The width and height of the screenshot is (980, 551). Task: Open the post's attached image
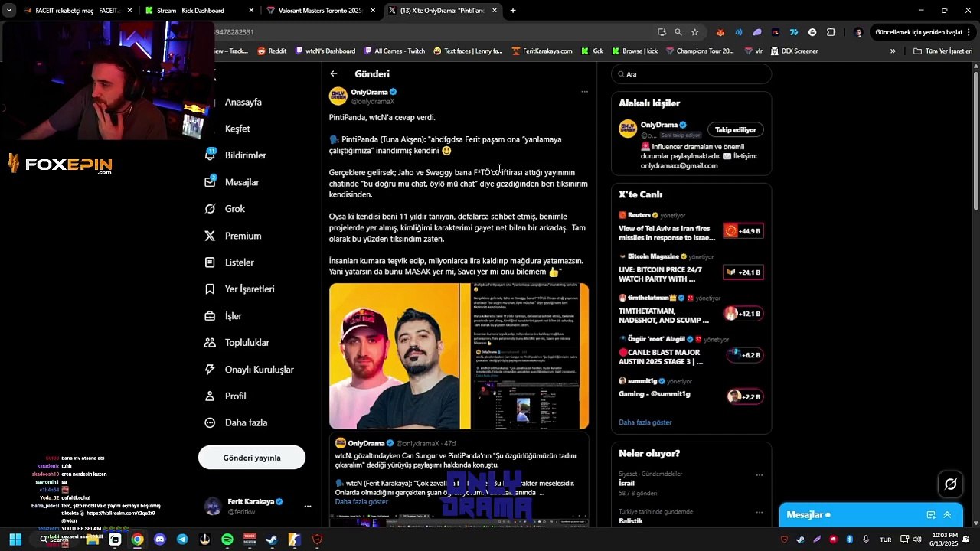459,356
